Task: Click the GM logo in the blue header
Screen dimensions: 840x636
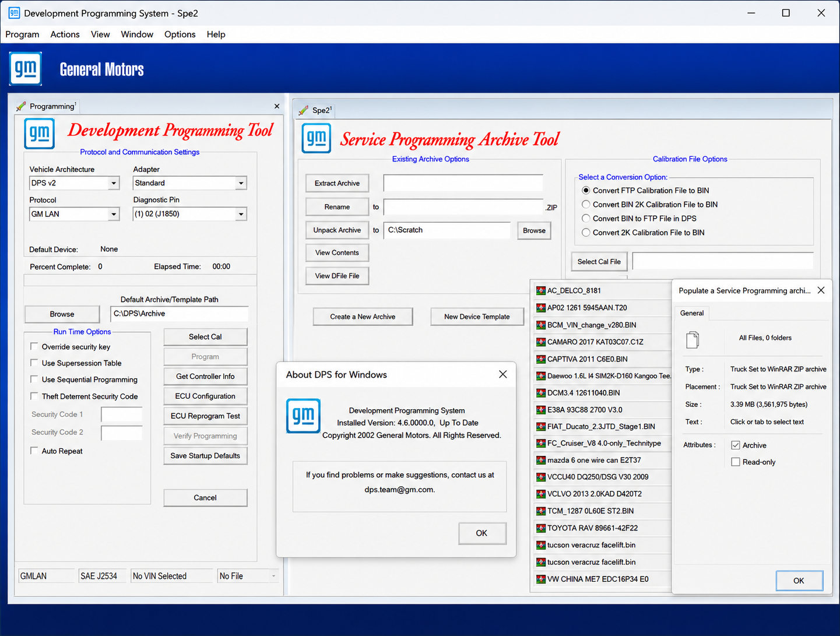Action: (26, 69)
